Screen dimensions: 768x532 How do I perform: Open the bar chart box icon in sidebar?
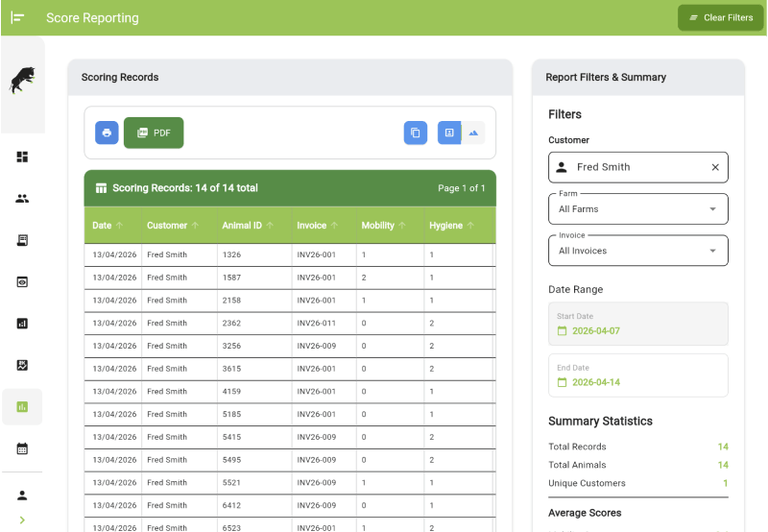coord(22,324)
